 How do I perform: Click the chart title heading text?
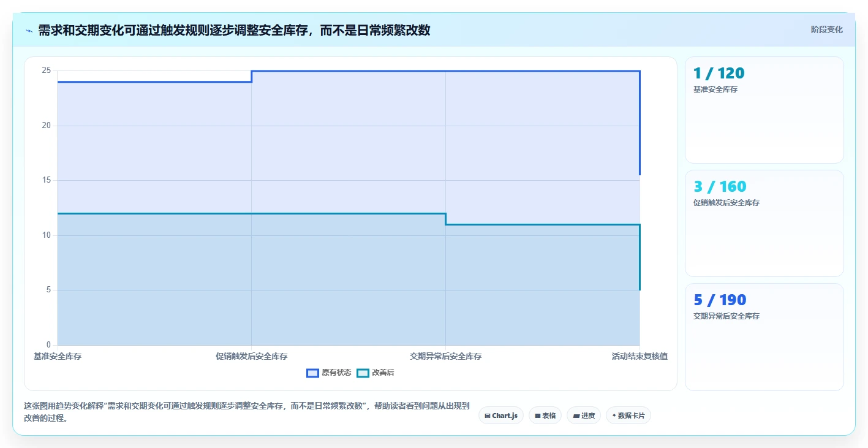(x=234, y=30)
